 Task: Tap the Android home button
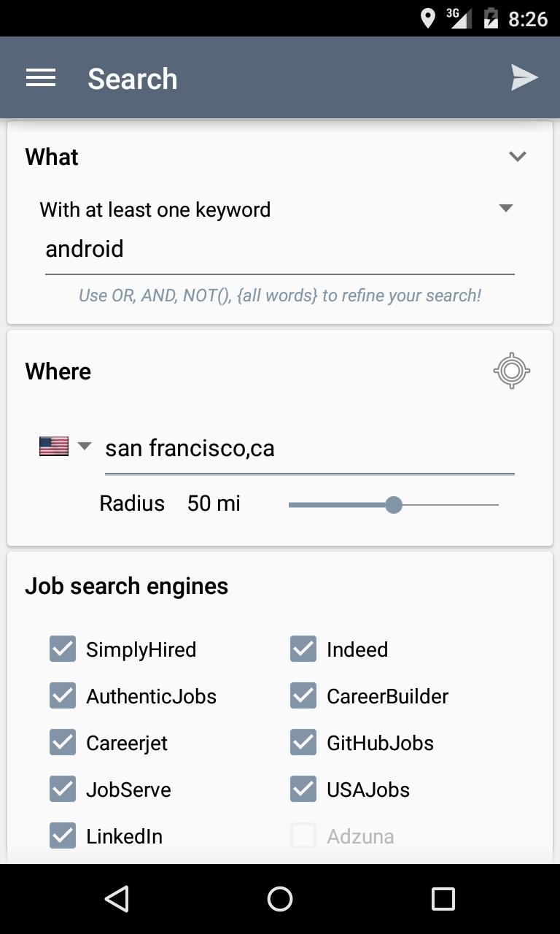(x=279, y=898)
